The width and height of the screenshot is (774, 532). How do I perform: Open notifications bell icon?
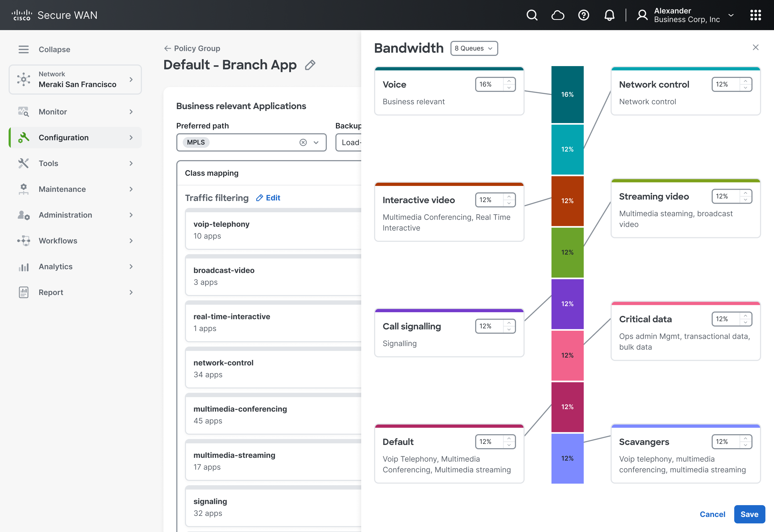click(609, 15)
